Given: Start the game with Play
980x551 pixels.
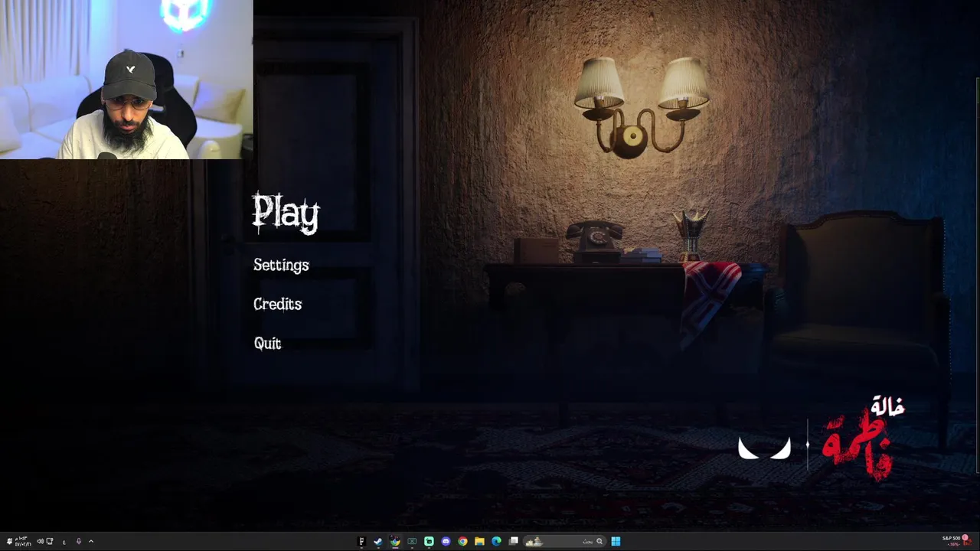Looking at the screenshot, I should click(x=286, y=213).
